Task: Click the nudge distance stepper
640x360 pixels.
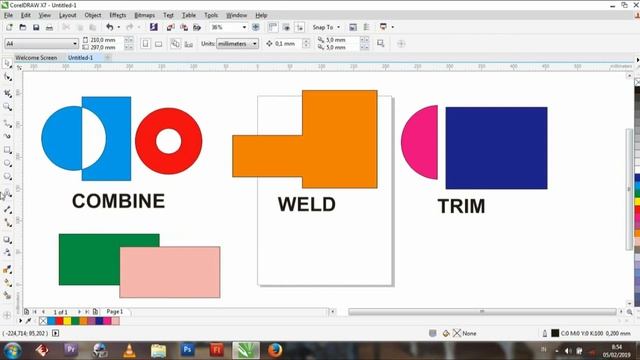Action: tap(306, 43)
